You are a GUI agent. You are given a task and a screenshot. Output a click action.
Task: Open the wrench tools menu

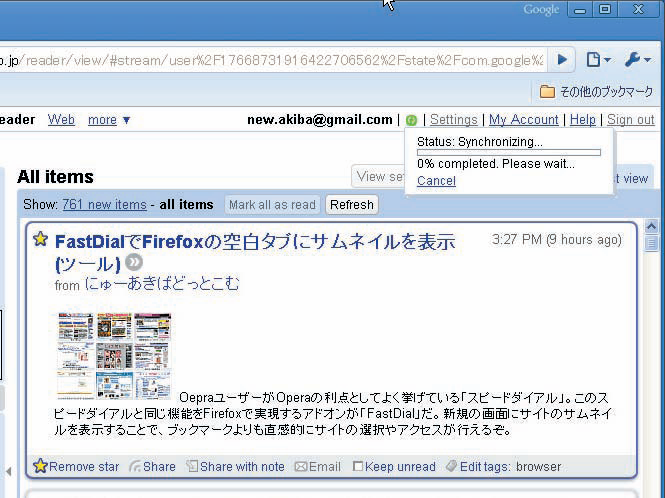click(637, 60)
